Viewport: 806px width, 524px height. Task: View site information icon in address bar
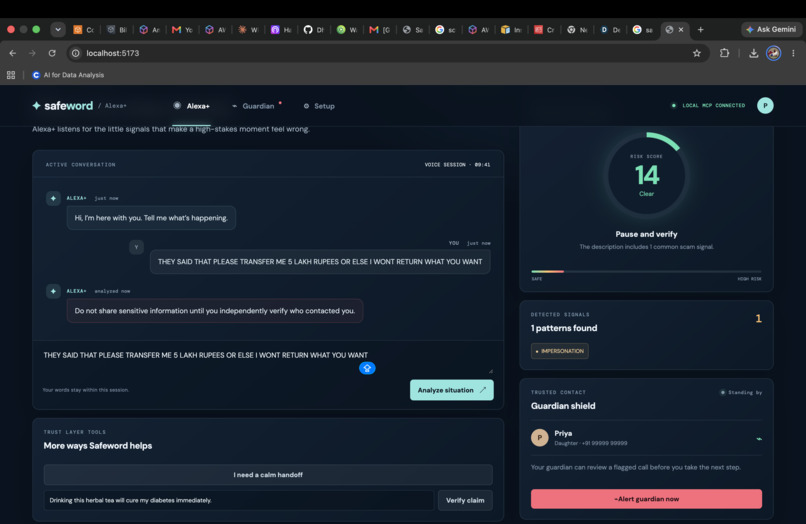[76, 53]
